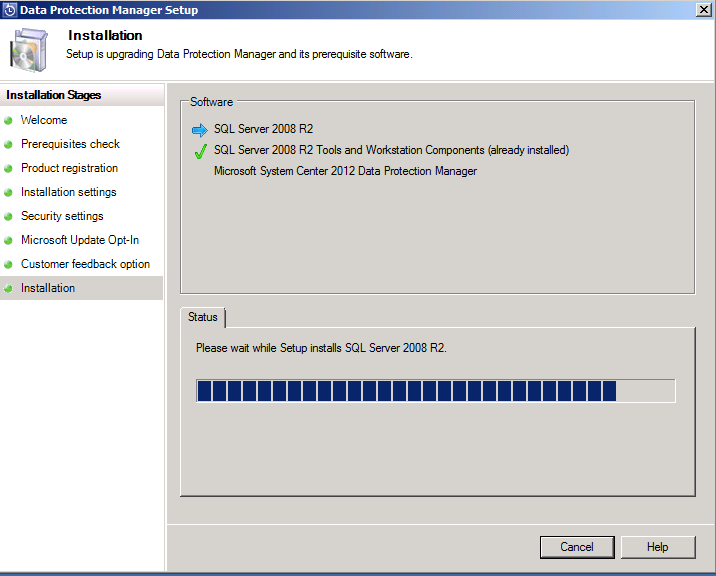
Task: Click green bullet next to Product registration
Action: coord(8,169)
